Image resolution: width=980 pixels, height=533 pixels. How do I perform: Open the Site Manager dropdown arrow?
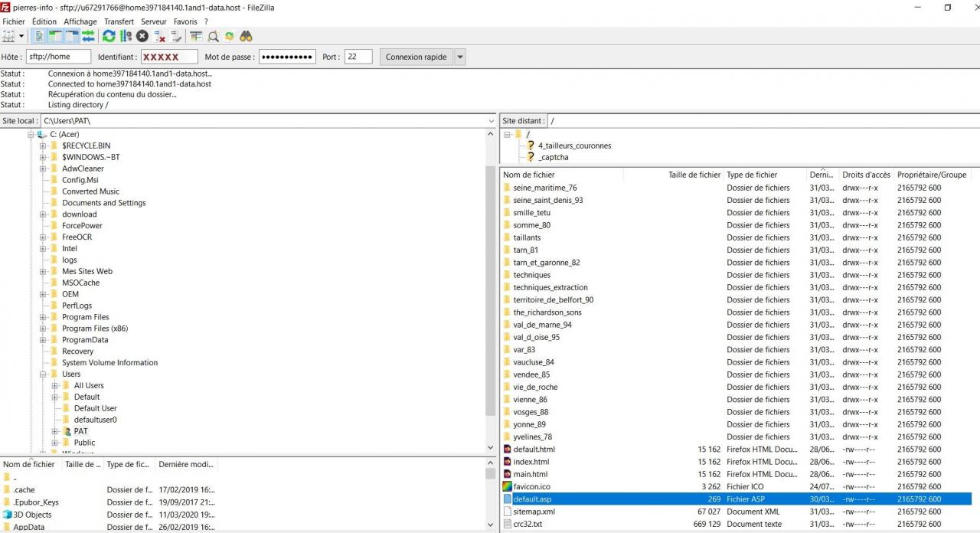(x=21, y=36)
